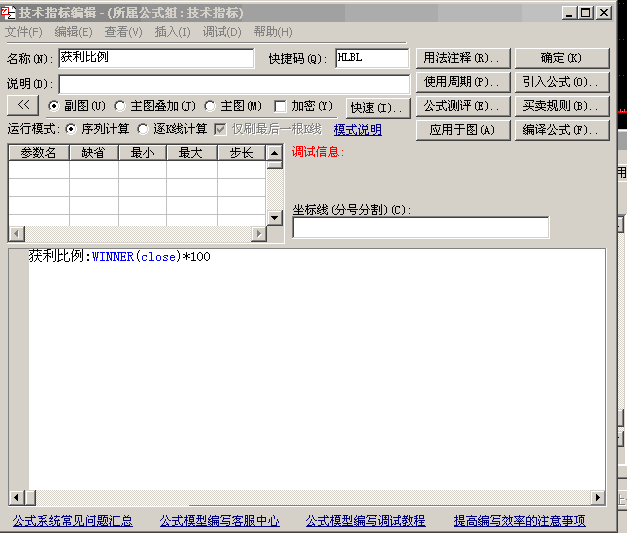Click the 步长 column header
Image resolution: width=627 pixels, height=533 pixels.
pyautogui.click(x=242, y=153)
